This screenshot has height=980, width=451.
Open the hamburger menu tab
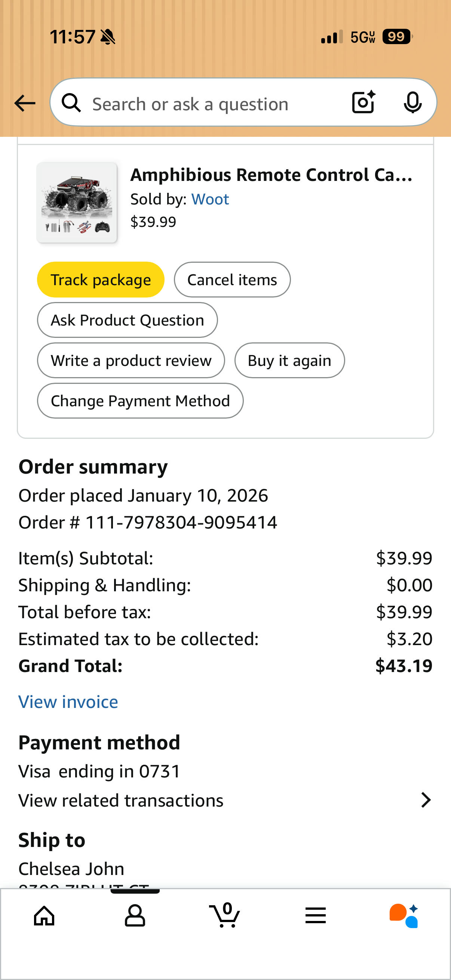[315, 915]
